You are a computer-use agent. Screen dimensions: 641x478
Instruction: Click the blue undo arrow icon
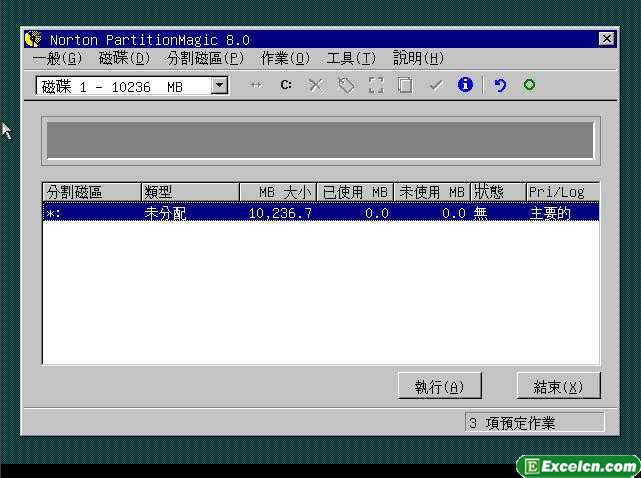pyautogui.click(x=500, y=86)
